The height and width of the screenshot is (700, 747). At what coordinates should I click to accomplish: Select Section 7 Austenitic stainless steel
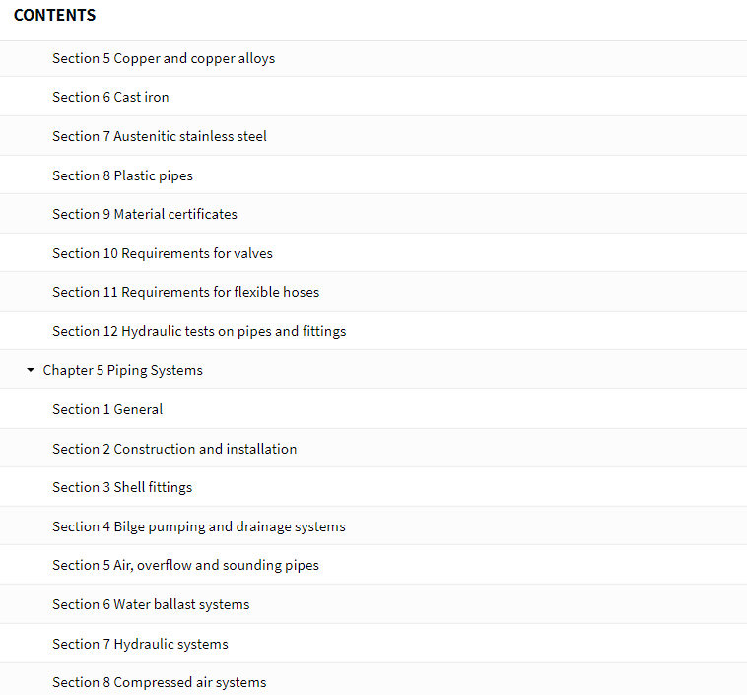tap(160, 136)
